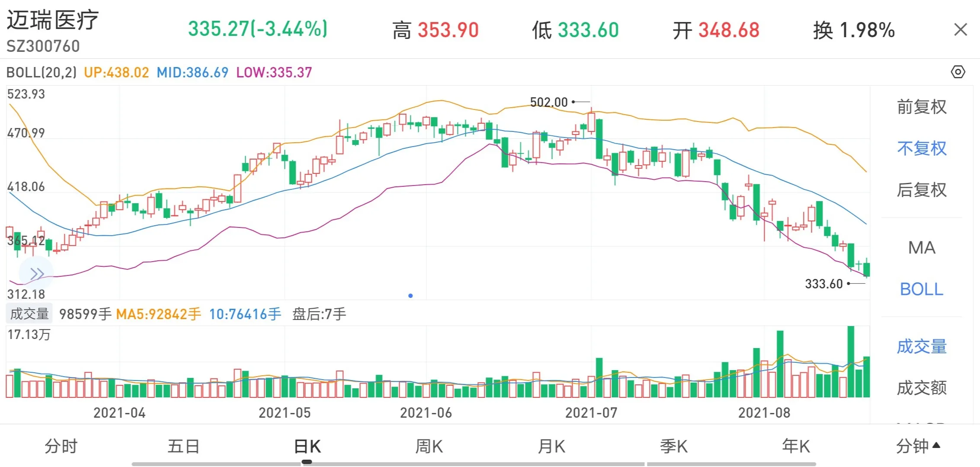Viewport: 980px width, 467px height.
Task: Tap current price 335.27(-3.44%)
Action: click(258, 29)
